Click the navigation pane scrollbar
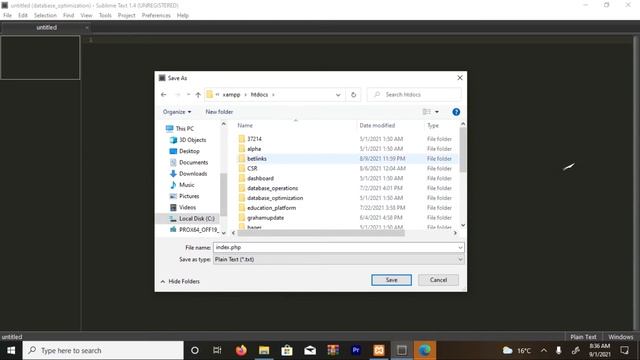Viewport: 640px width, 360px height. point(223,194)
